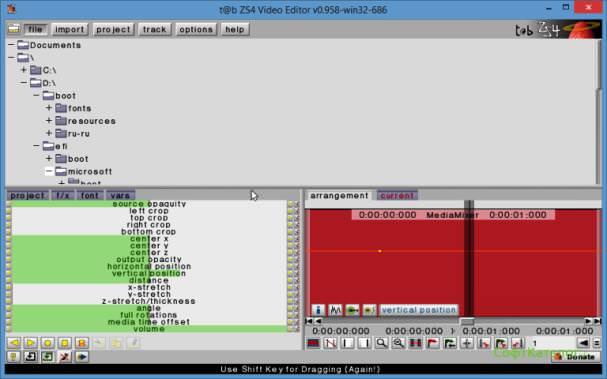
Task: Toggle the small box left of center x
Action: coord(9,239)
